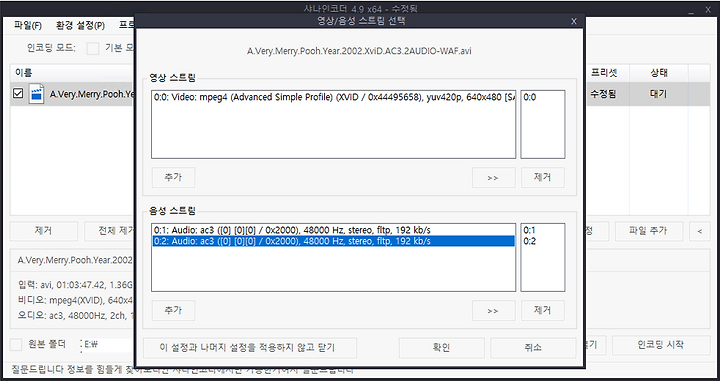The image size is (720, 381).
Task: Click the 상태 column header
Action: [x=659, y=73]
